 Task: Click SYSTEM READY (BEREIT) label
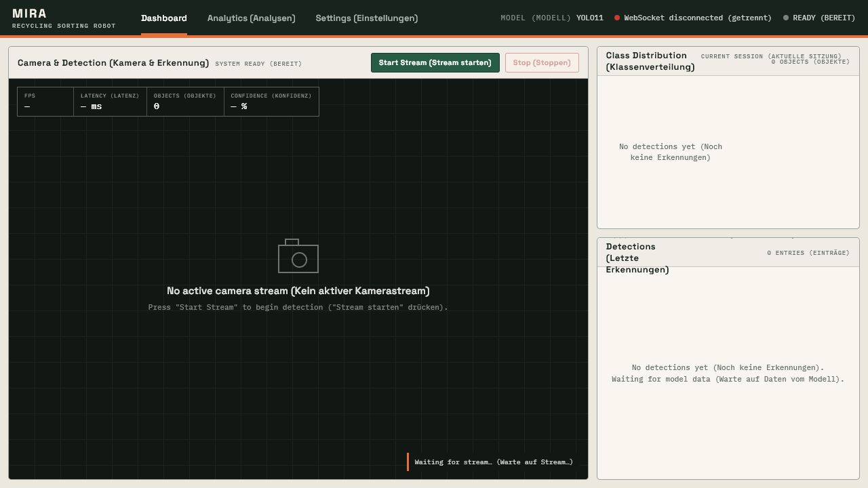pos(258,64)
